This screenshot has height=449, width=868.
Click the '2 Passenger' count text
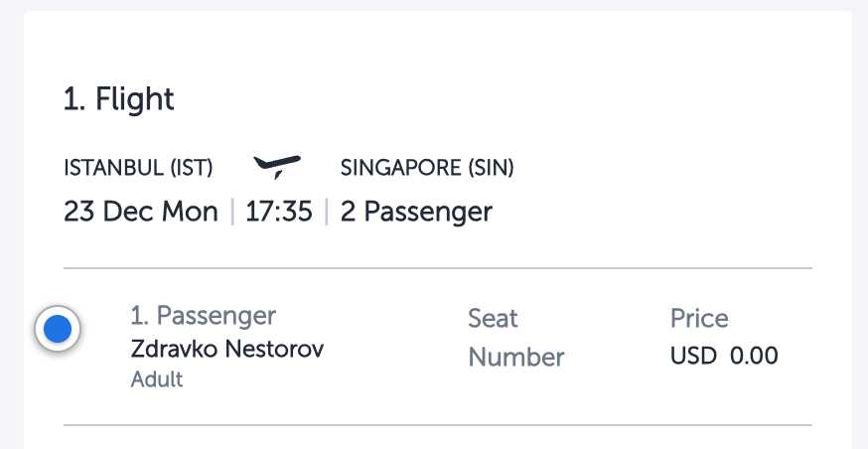click(x=416, y=212)
